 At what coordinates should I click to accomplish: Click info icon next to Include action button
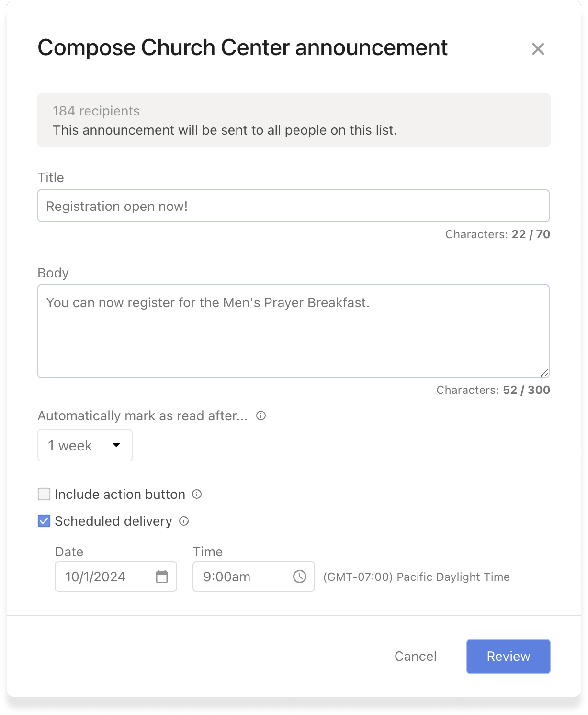(197, 494)
